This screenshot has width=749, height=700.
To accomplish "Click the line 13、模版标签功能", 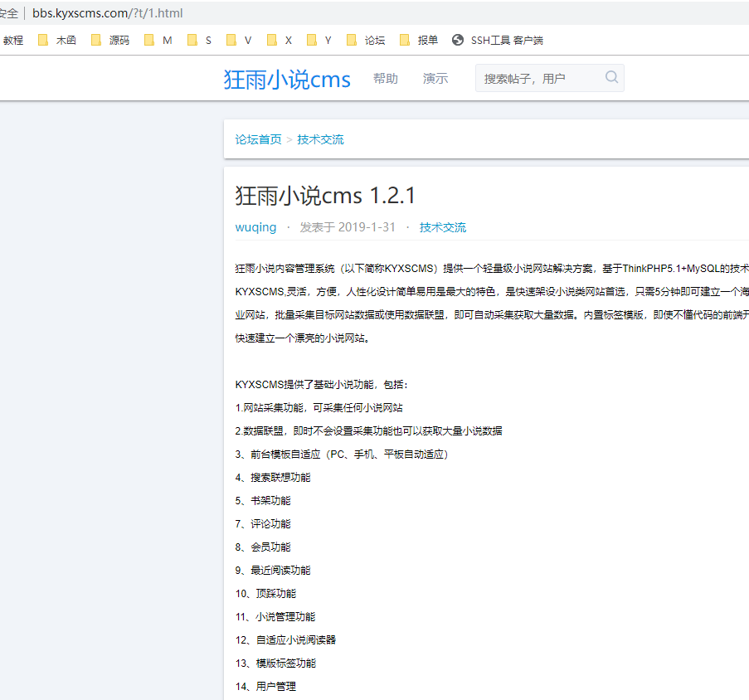I will point(275,664).
